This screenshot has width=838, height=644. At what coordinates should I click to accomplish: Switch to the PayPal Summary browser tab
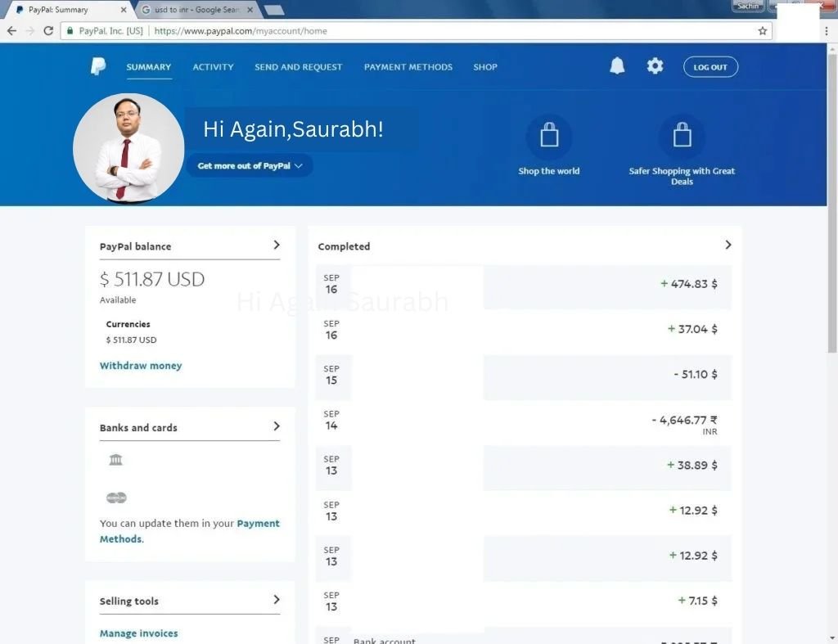point(70,10)
